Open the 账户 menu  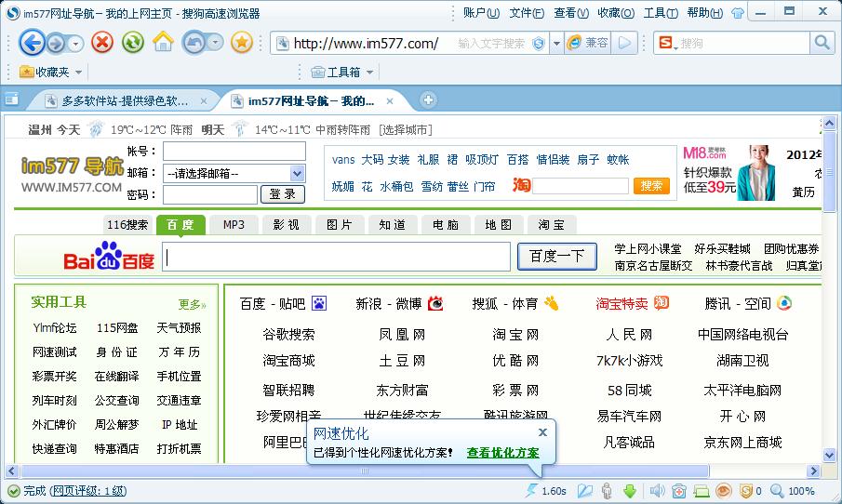click(481, 13)
